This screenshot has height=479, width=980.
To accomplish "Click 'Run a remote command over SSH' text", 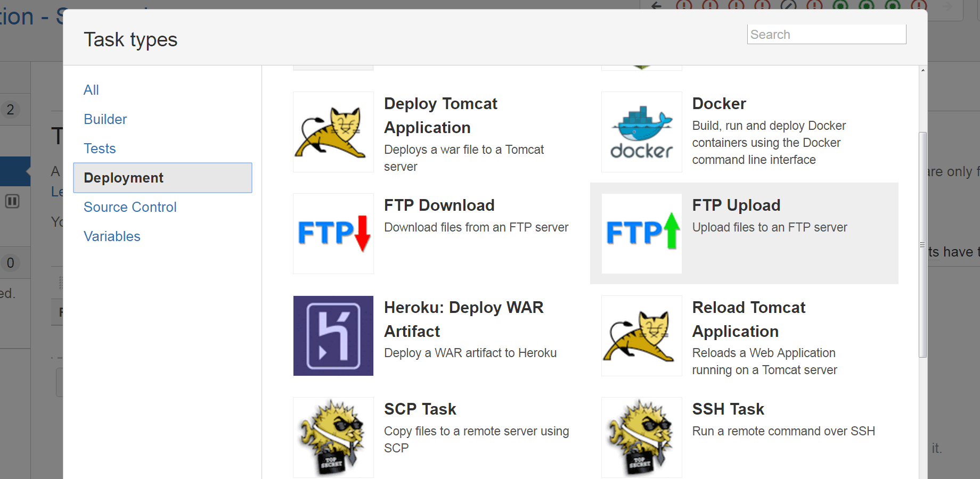I will (783, 431).
